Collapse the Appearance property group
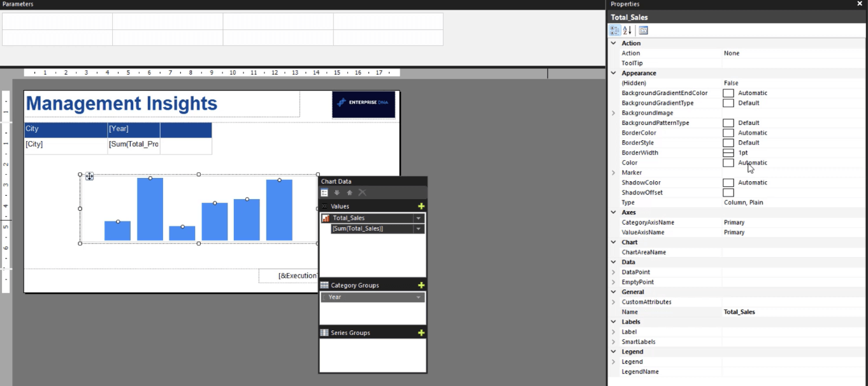This screenshot has width=868, height=386. pyautogui.click(x=614, y=73)
